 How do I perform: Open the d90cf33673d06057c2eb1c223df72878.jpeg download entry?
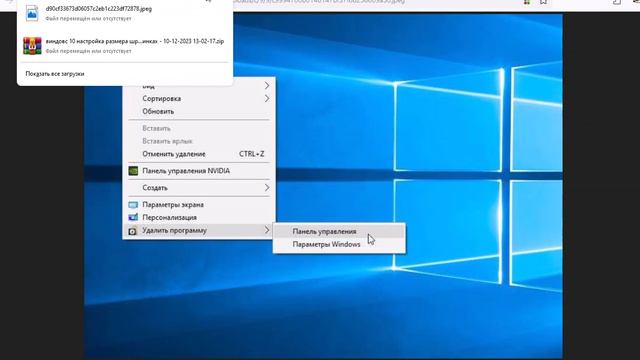click(124, 13)
